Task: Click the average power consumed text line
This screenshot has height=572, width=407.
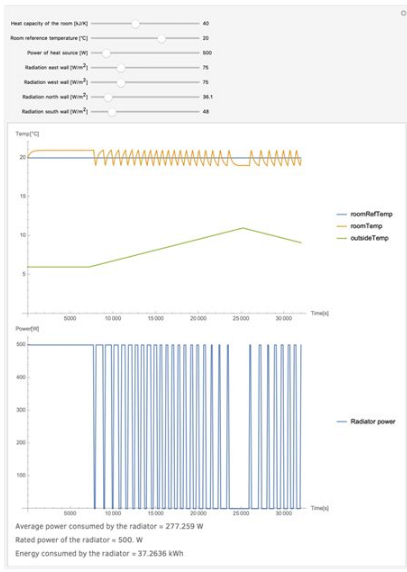Action: 109,526
